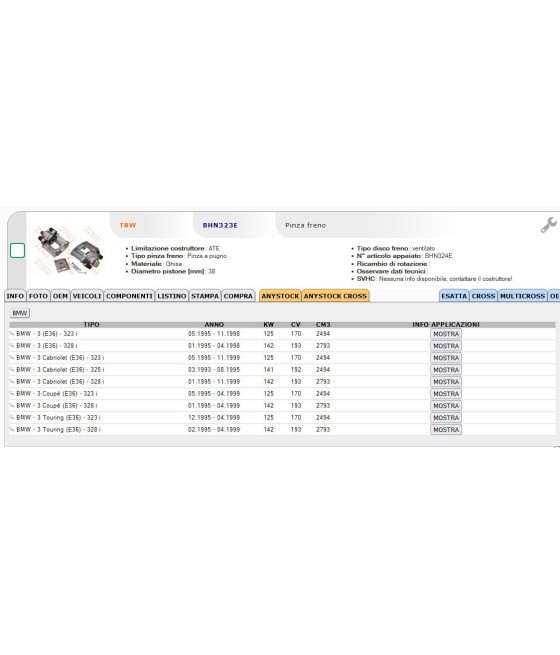
Task: Click the magnifier icon beside BMW 3 (E36) 323 i
Action: 12,334
